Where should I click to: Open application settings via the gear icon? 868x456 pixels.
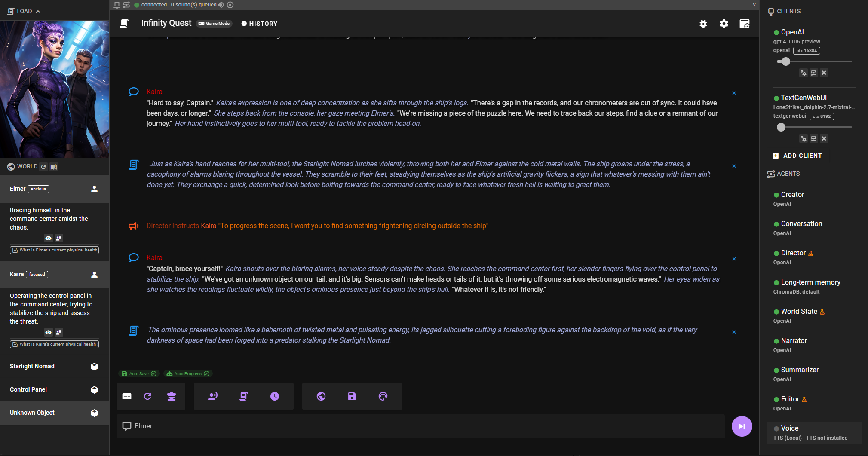(724, 24)
